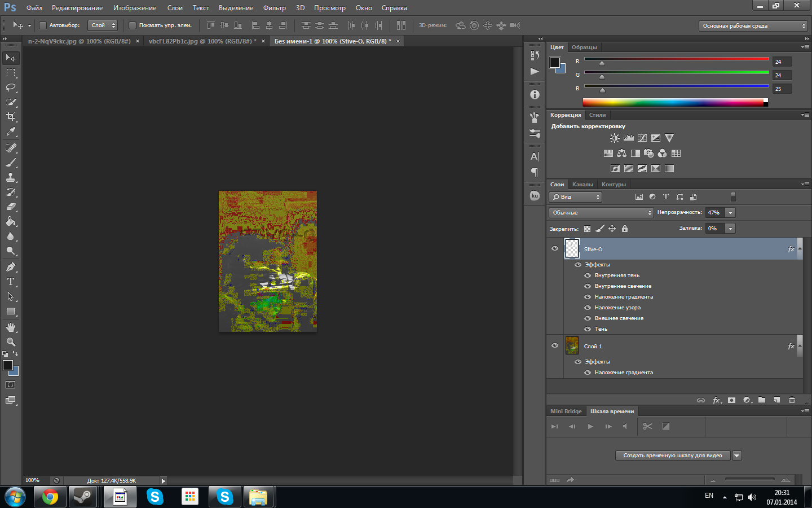Delete layer with trash icon
Image resolution: width=812 pixels, height=508 pixels.
(792, 400)
